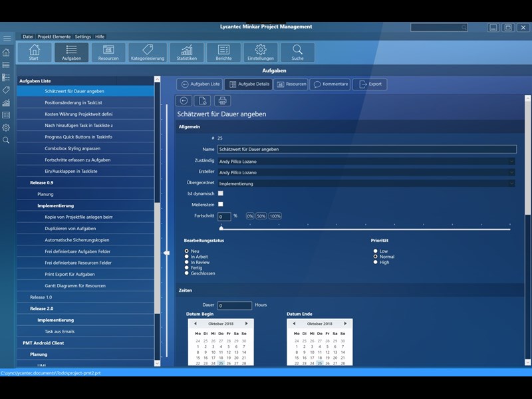
Task: Set progress with the 0% button
Action: (x=250, y=216)
